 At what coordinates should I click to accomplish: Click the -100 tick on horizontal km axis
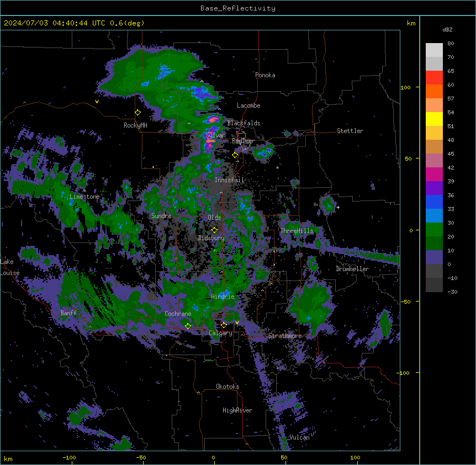point(69,457)
